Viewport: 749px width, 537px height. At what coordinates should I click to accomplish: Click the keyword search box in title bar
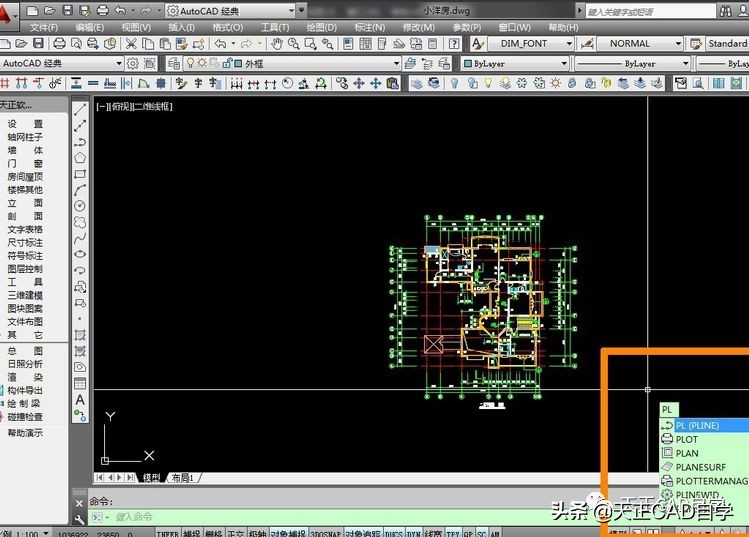(x=651, y=11)
